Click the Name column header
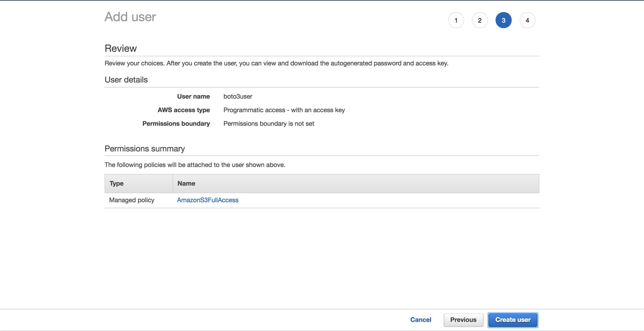Viewport: 644px width, 331px height. click(186, 183)
